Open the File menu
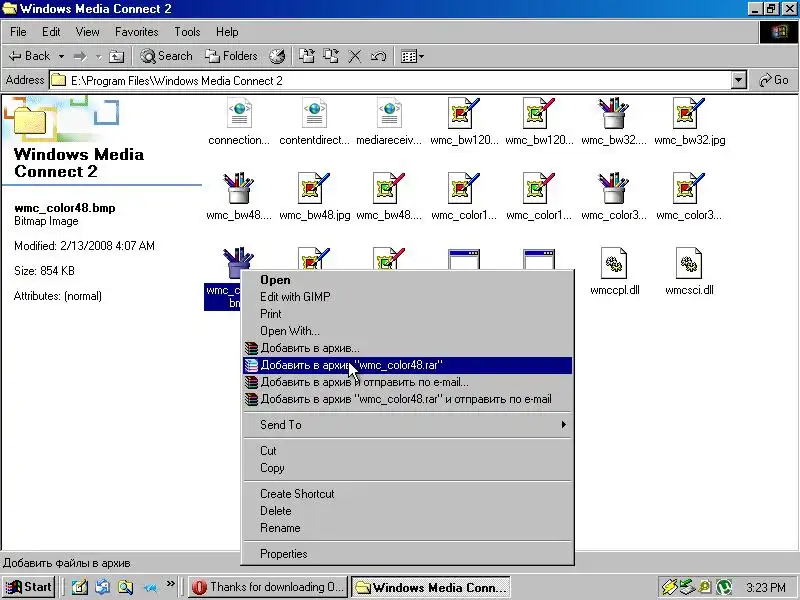The image size is (800, 600). 18,32
